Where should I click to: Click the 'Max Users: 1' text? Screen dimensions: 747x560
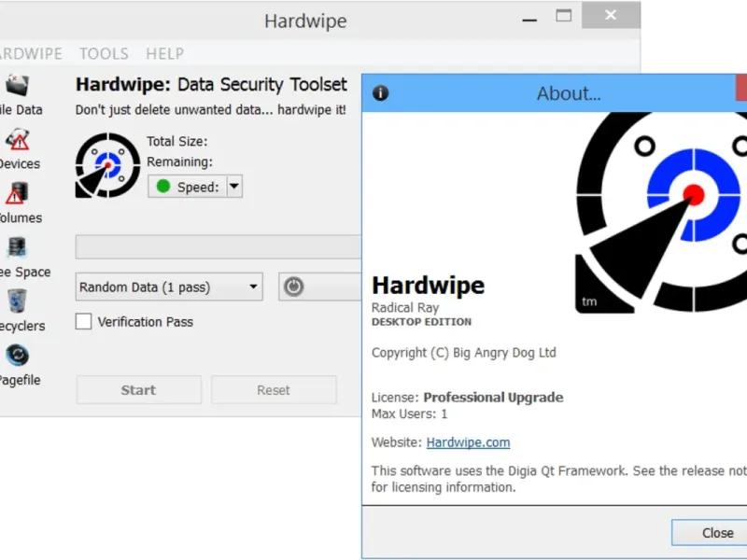point(409,413)
